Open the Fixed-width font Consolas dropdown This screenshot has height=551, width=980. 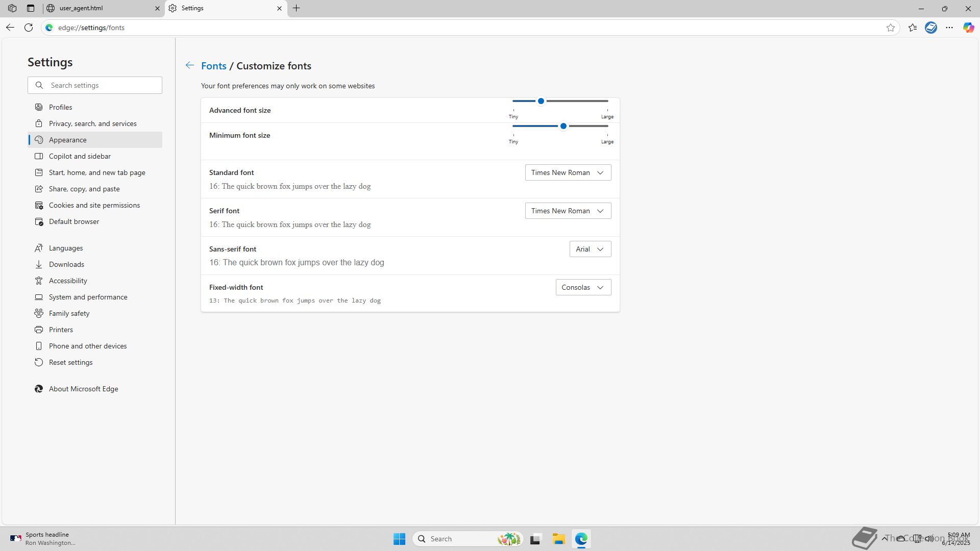tap(583, 287)
